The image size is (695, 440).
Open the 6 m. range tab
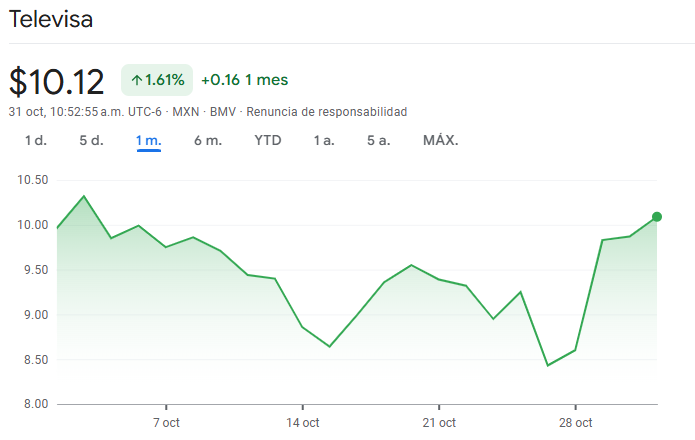[x=208, y=140]
